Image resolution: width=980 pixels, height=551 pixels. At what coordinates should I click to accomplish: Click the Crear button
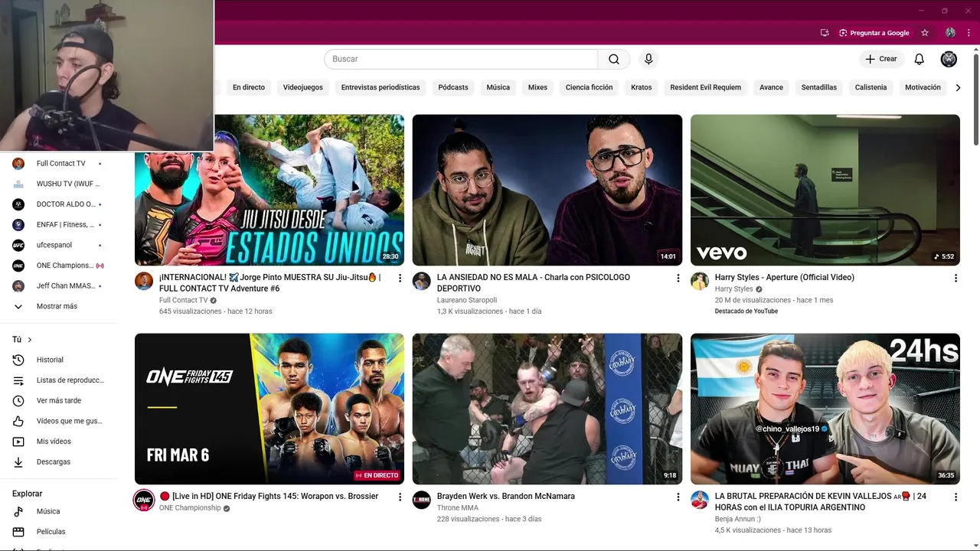tap(881, 59)
